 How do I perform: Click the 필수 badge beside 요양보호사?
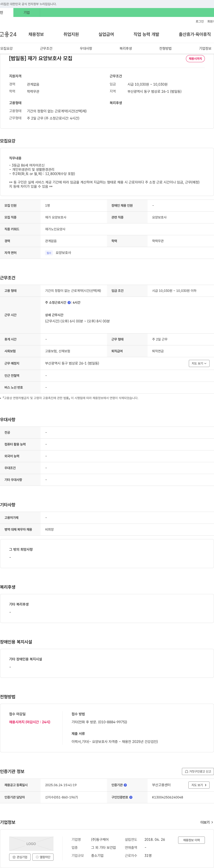(x=49, y=253)
